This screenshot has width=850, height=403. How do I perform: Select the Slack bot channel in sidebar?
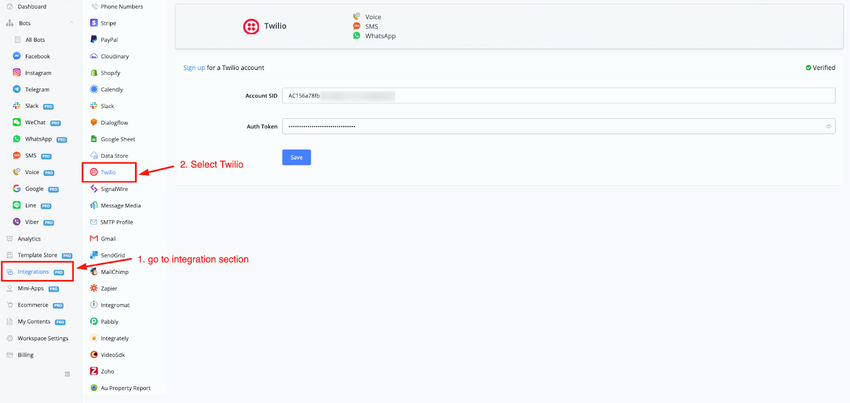33,106
